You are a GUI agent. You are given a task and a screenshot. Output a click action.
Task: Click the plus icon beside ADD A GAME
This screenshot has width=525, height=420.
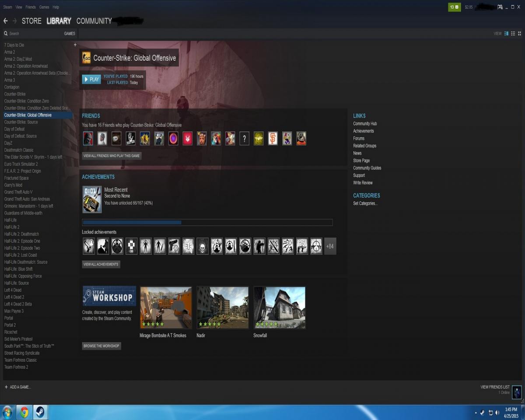6,387
